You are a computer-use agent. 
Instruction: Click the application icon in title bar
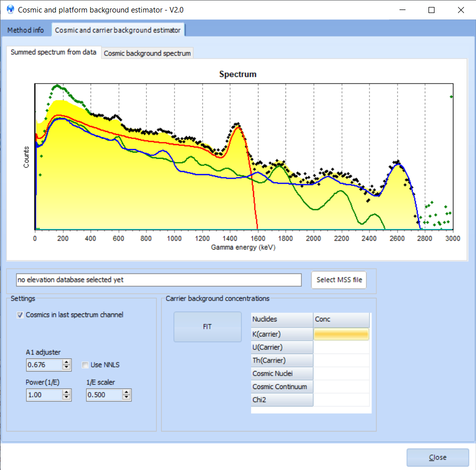click(10, 9)
